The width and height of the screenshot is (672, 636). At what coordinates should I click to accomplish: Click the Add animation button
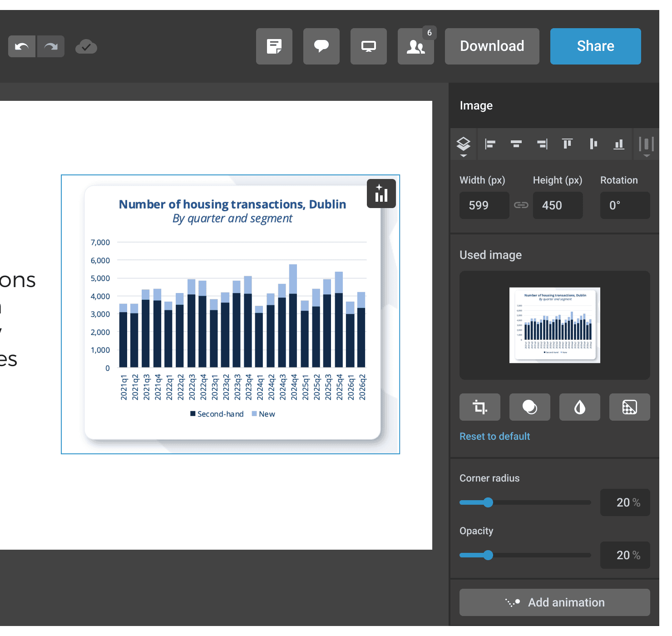point(555,602)
